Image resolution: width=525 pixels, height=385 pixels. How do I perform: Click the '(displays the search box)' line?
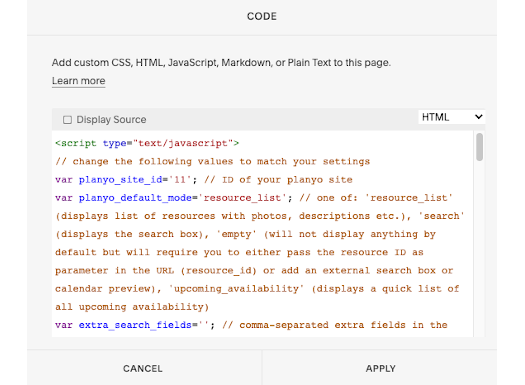[245, 234]
